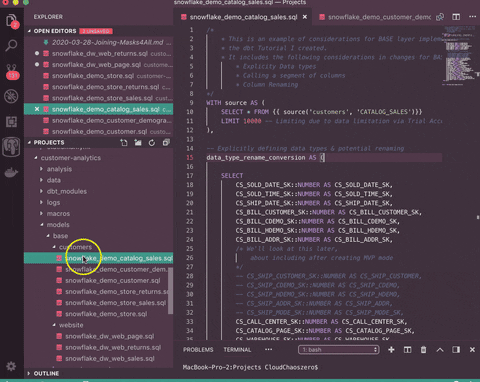480x382 pixels.
Task: Open the Explorer view in activity bar
Action: pyautogui.click(x=12, y=21)
